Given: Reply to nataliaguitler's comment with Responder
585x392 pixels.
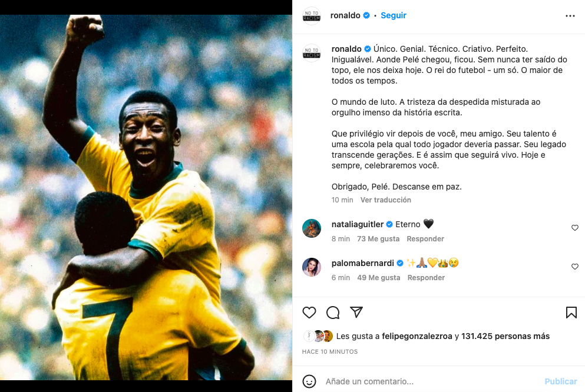Looking at the screenshot, I should [x=425, y=239].
